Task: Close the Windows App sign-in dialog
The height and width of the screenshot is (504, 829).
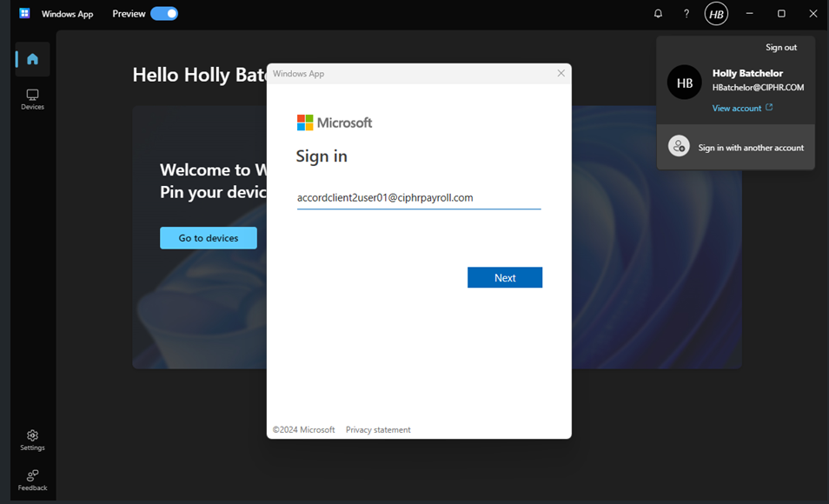Action: [561, 74]
